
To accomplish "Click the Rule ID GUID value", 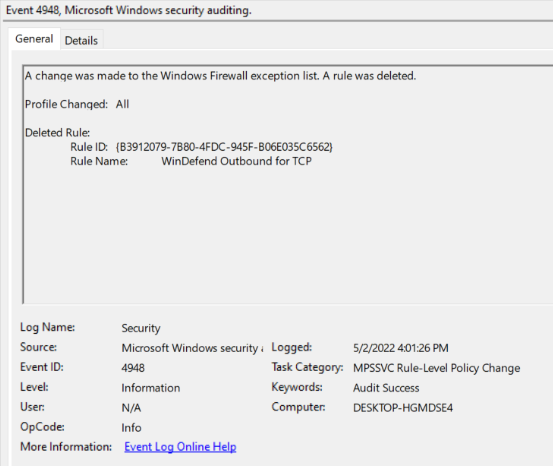I will [x=224, y=147].
